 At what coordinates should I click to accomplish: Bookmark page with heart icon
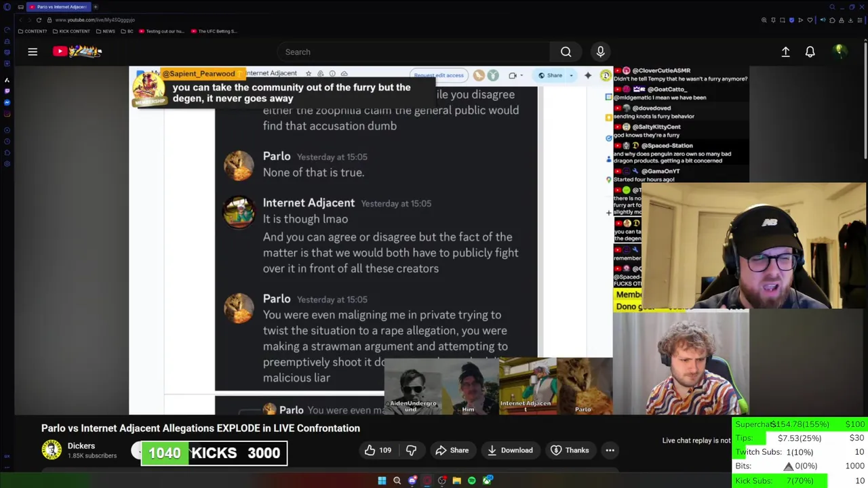(x=810, y=20)
